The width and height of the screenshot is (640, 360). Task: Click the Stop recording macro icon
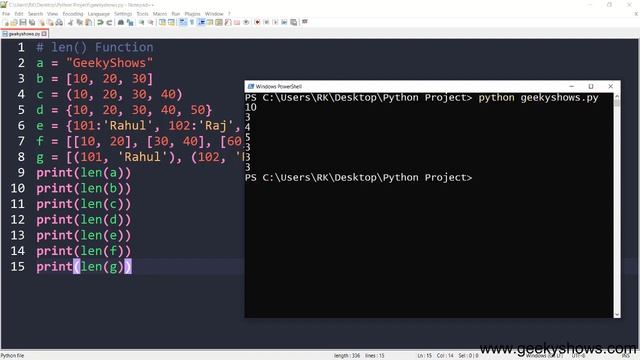266,22
